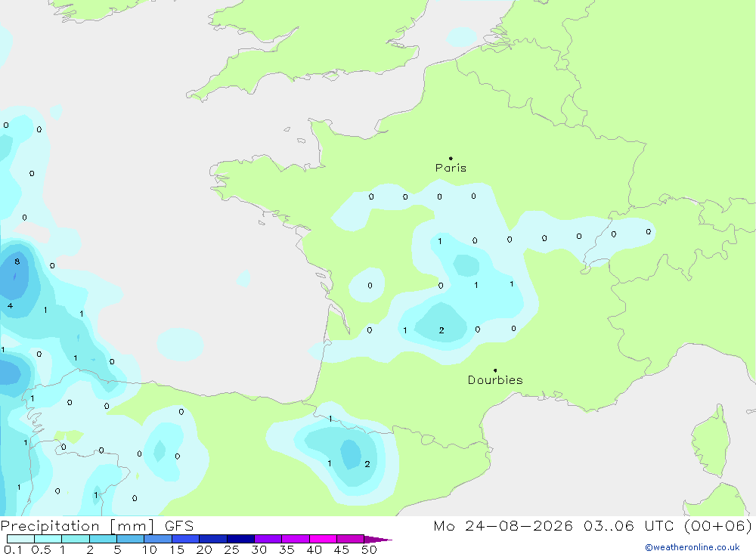This screenshot has height=554, width=756.
Task: Pick the 35–40 mm legend color swatch
Action: tap(296, 539)
